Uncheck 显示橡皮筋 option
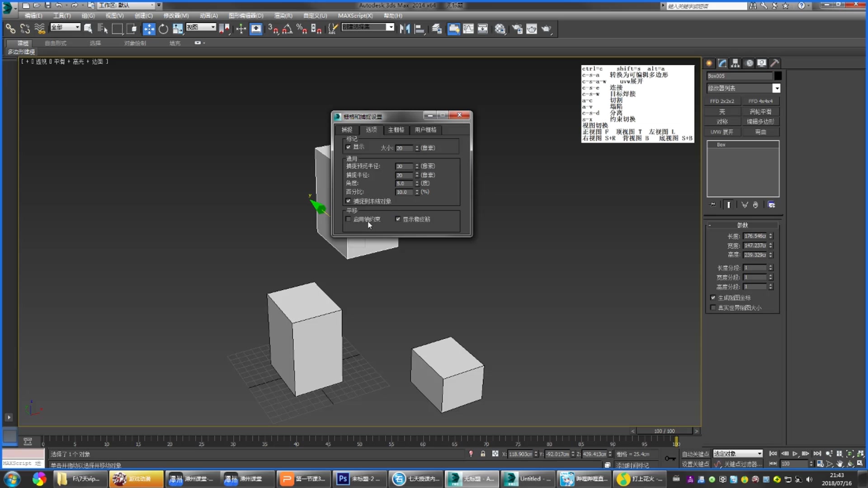 pos(398,219)
